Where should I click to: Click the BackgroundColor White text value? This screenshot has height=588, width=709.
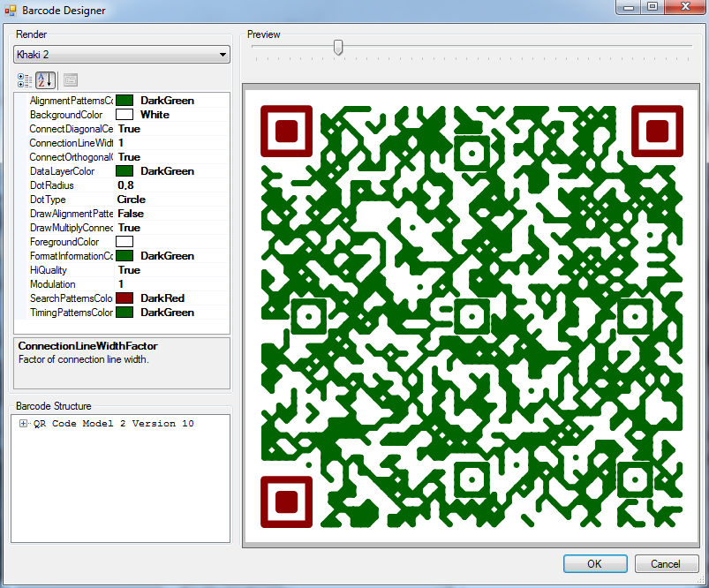point(155,115)
